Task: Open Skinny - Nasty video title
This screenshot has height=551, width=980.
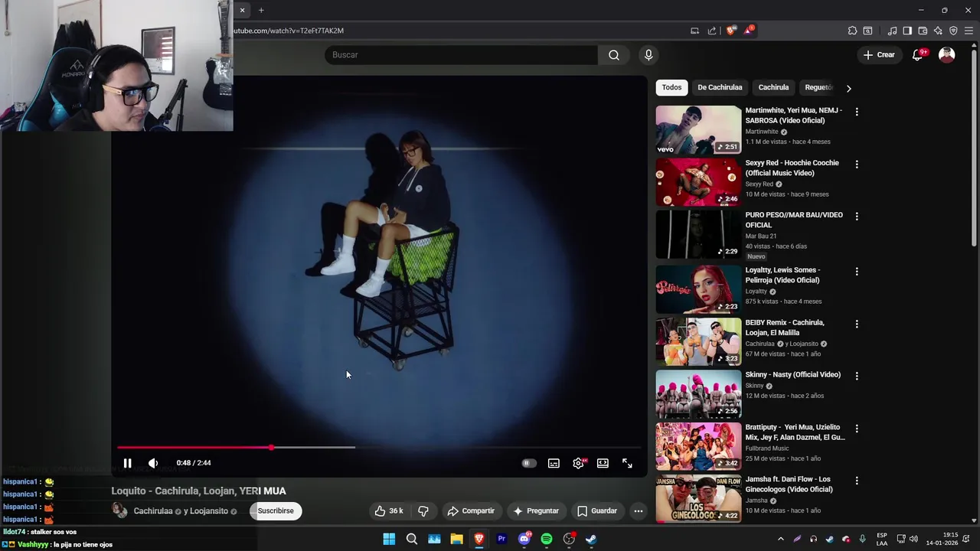Action: (792, 375)
